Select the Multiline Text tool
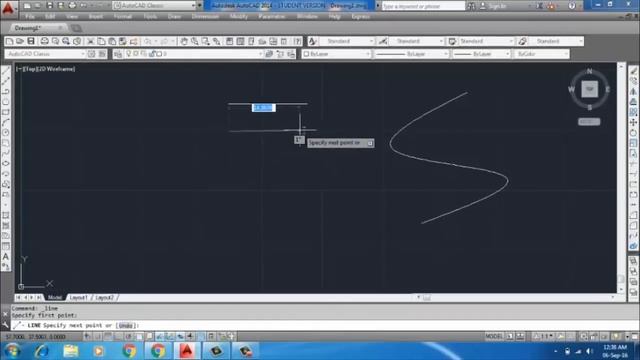The width and height of the screenshot is (640, 360). [6, 257]
